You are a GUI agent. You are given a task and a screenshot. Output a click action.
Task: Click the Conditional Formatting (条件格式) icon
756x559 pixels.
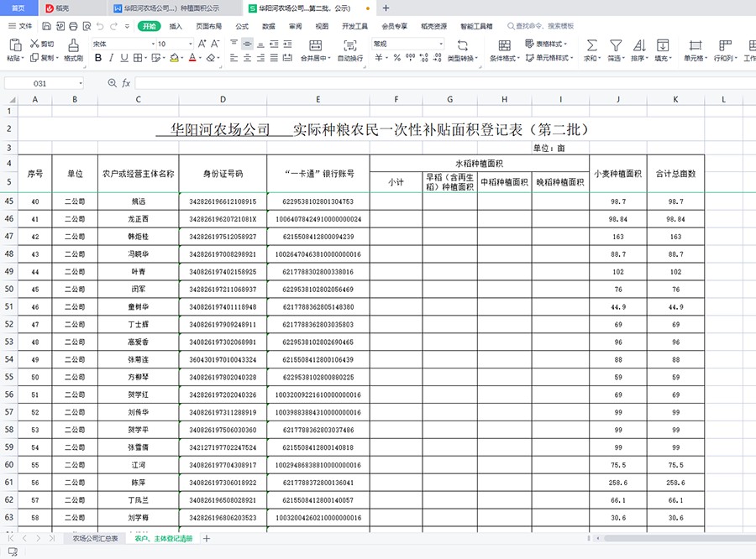pyautogui.click(x=504, y=44)
